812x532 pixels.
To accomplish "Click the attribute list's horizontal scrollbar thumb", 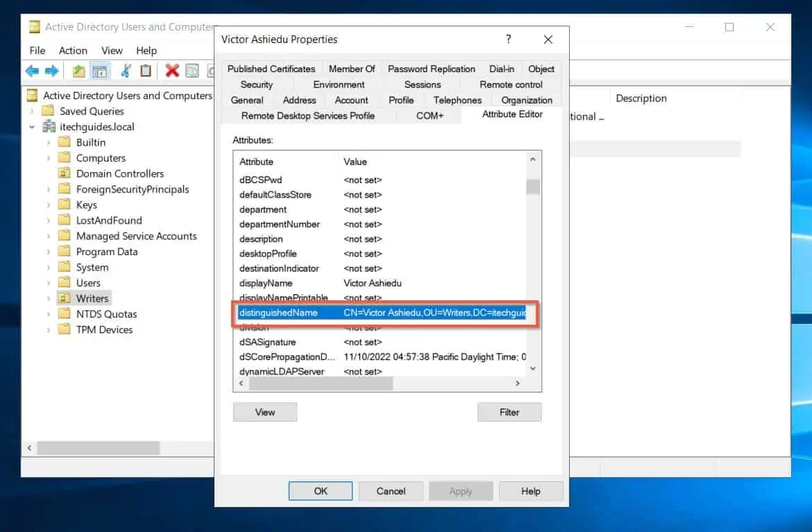I will pyautogui.click(x=321, y=383).
